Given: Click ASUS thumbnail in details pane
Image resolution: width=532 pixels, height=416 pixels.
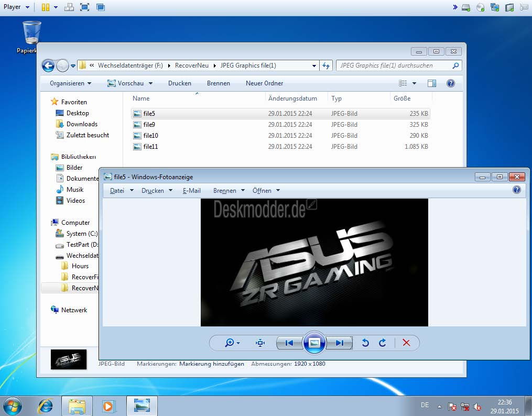Looking at the screenshot, I should click(69, 359).
